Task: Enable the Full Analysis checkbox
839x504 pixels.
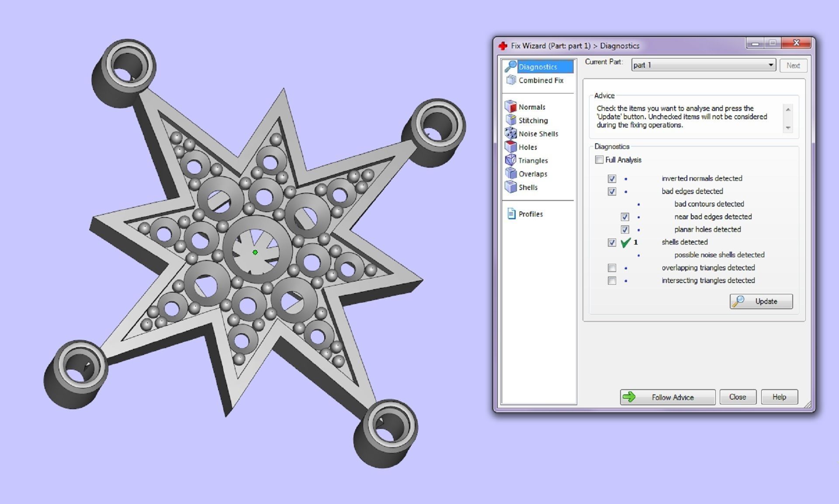Action: pyautogui.click(x=599, y=160)
